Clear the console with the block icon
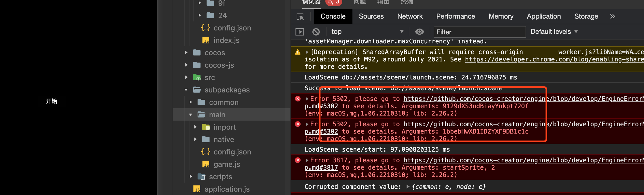Screen dimensions: 644x195 tap(316, 32)
